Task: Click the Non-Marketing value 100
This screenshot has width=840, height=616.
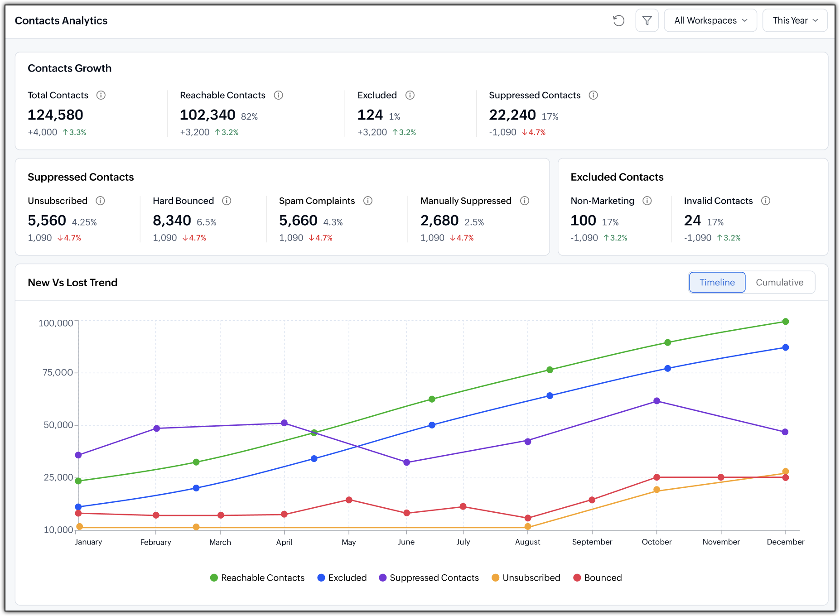Action: 583,221
